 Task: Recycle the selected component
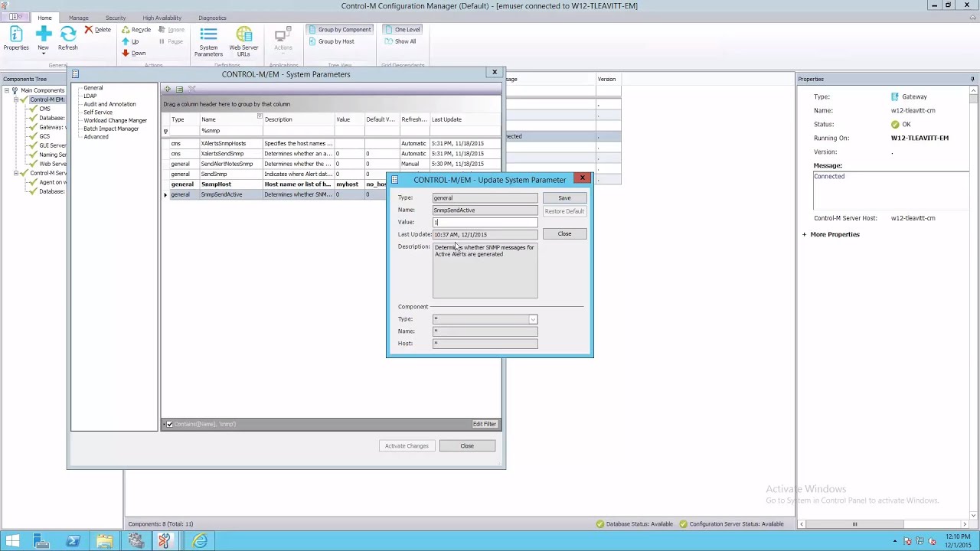pyautogui.click(x=136, y=30)
